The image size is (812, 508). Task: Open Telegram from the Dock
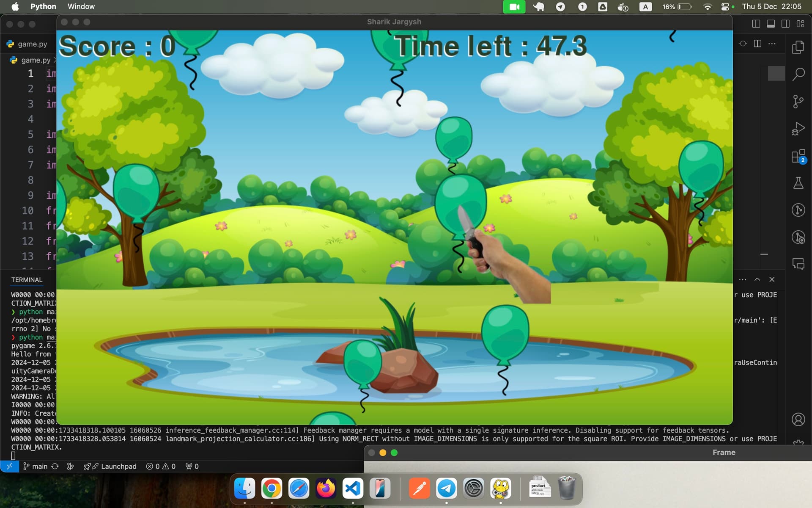coord(446,488)
